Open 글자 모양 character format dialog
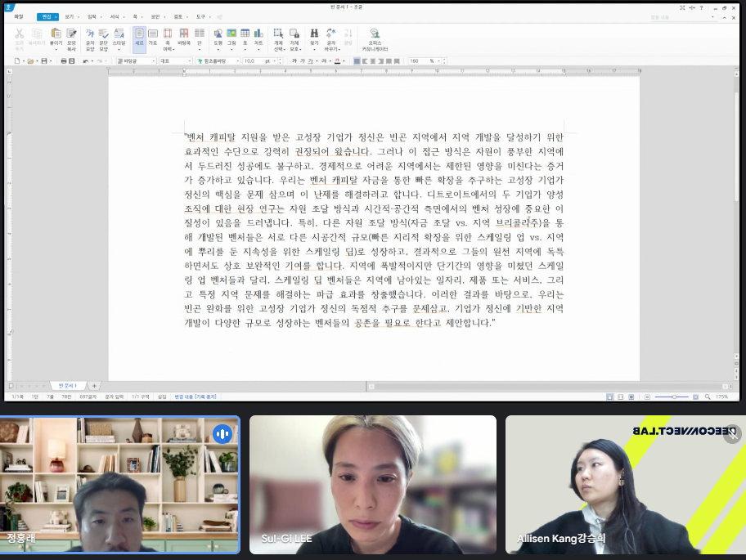Screen dimensions: 746x560 coord(90,39)
